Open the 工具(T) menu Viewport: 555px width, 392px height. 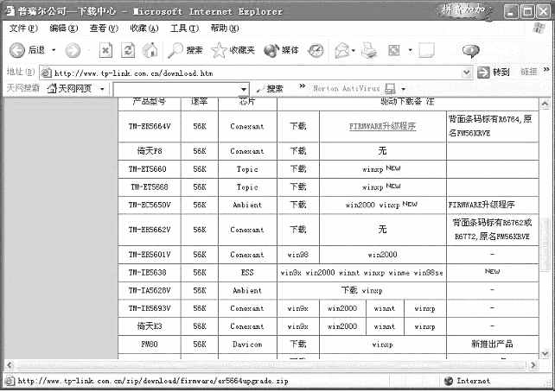(x=184, y=28)
